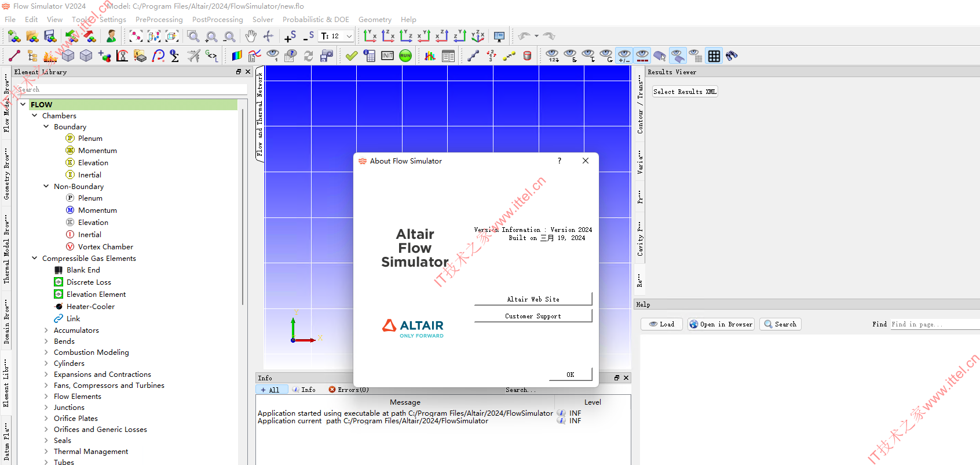Click the green checkmark validate icon
The height and width of the screenshot is (465, 980).
click(351, 56)
